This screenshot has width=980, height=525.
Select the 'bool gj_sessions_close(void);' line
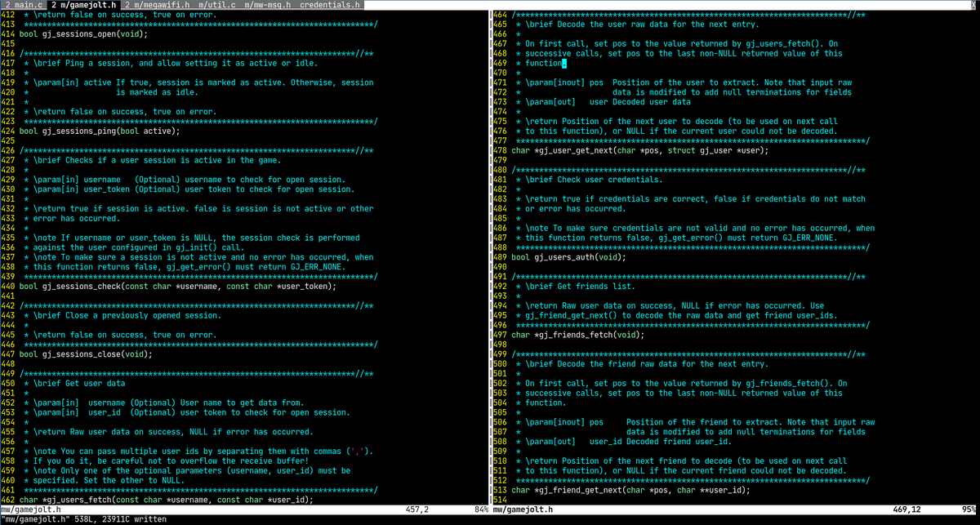click(85, 354)
